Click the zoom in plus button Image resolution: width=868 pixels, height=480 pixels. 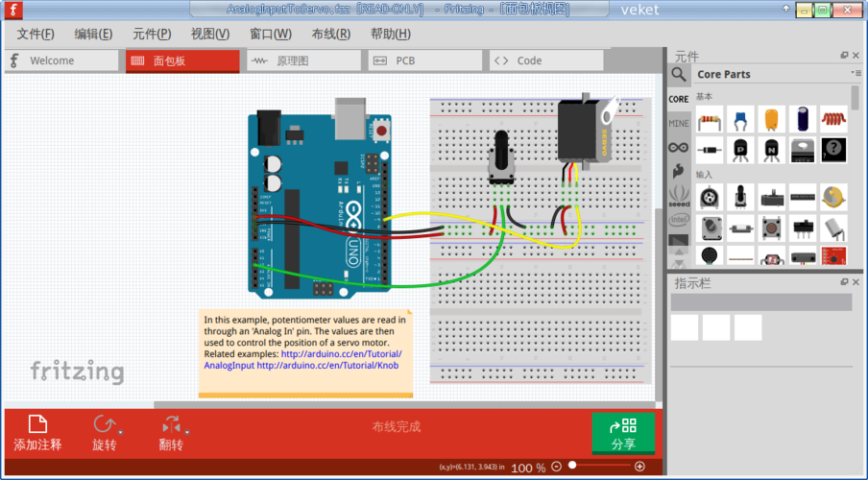pyautogui.click(x=639, y=467)
